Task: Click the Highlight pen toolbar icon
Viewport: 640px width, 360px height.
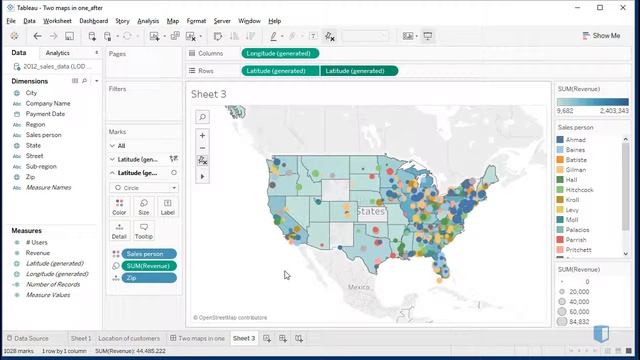Action: (x=273, y=36)
